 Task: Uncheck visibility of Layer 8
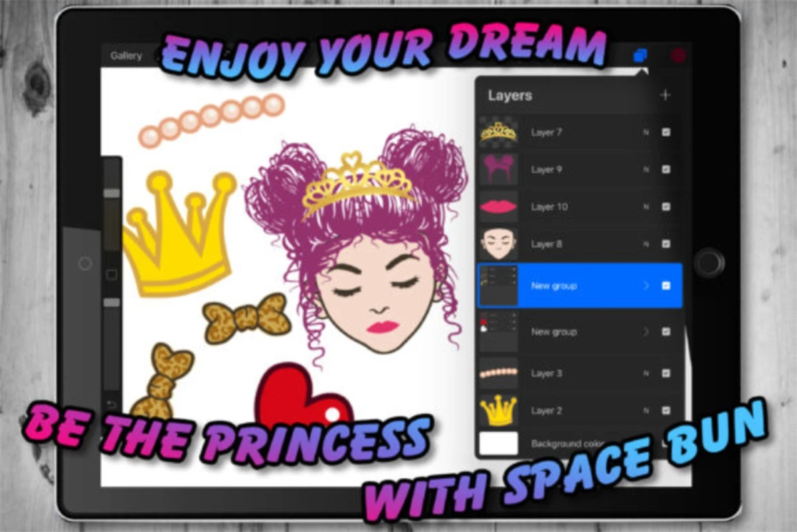(666, 244)
